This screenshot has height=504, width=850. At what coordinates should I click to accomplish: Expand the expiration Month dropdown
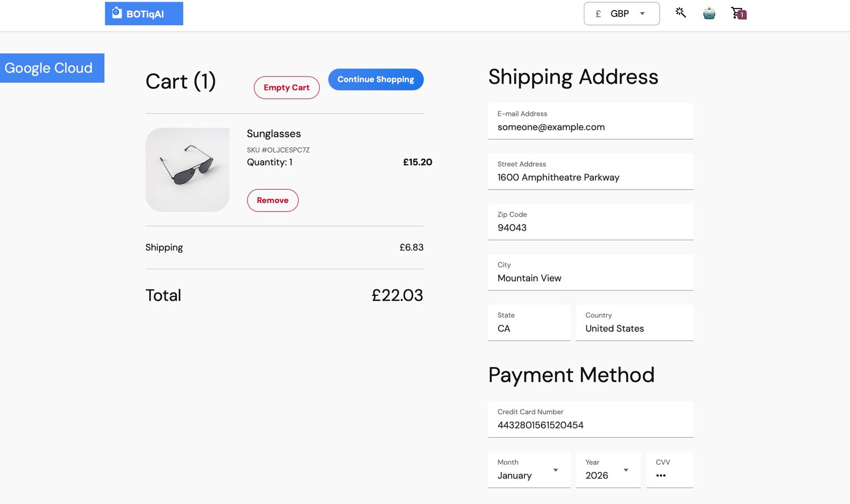[x=529, y=470]
